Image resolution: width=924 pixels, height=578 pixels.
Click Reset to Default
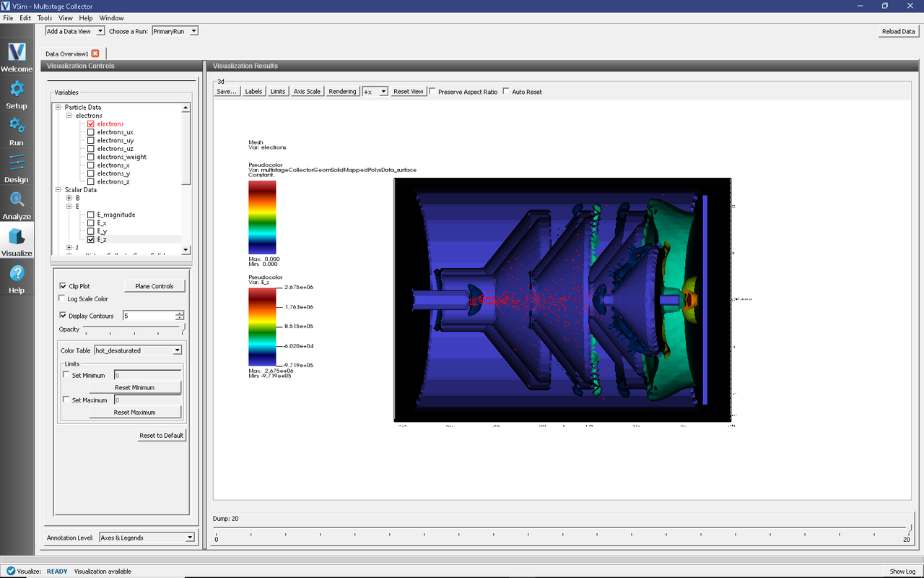pyautogui.click(x=162, y=436)
